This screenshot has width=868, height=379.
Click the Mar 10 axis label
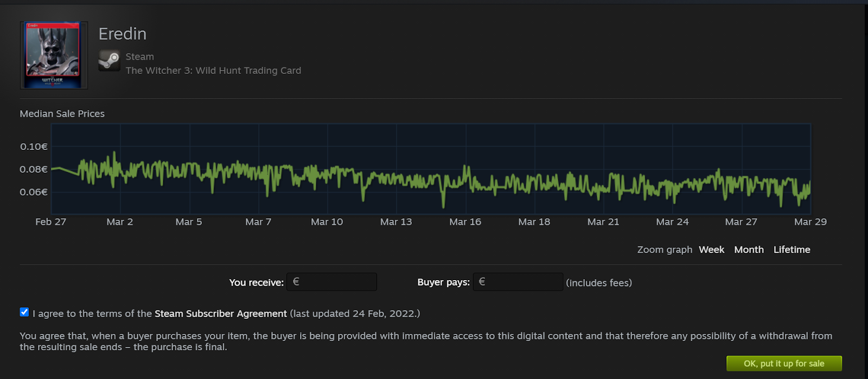tap(327, 222)
